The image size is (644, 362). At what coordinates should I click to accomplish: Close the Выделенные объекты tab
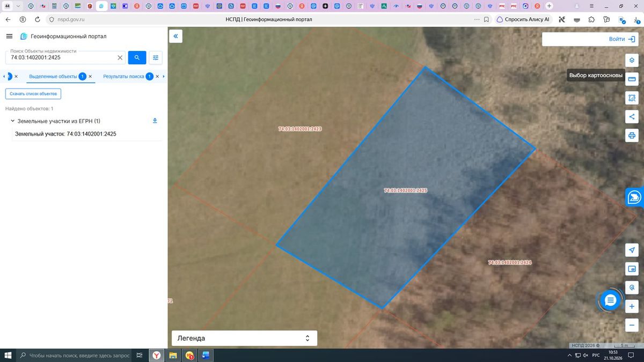(90, 77)
